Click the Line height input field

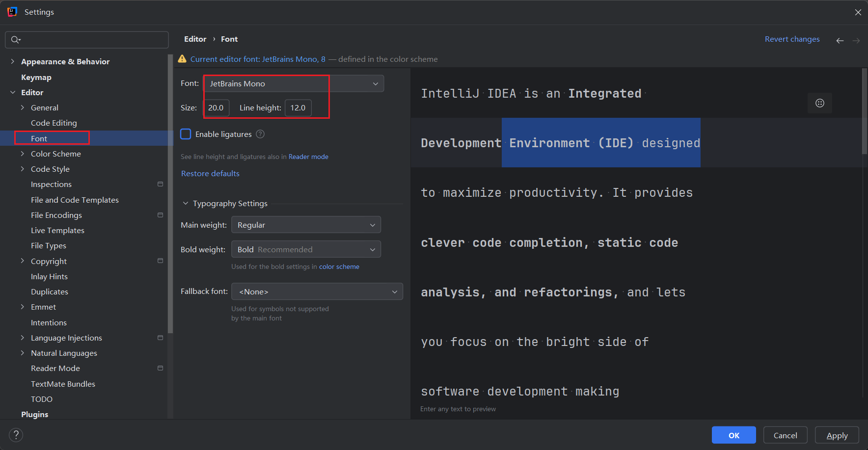click(298, 107)
